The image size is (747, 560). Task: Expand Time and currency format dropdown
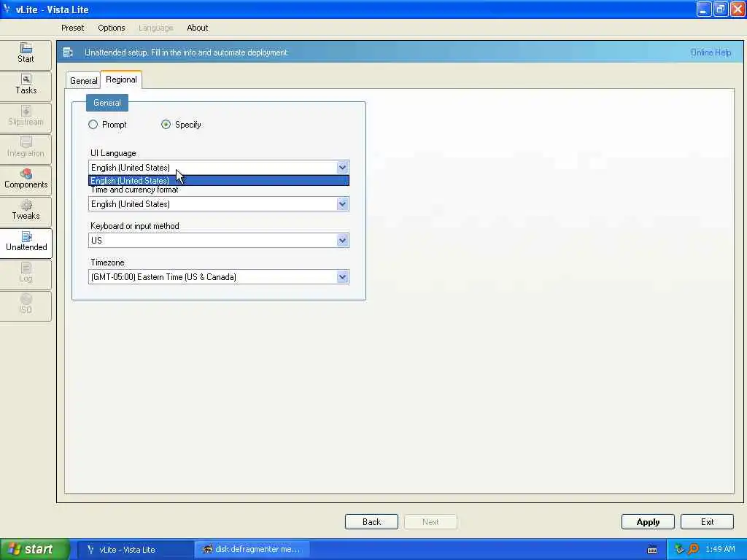(x=342, y=204)
